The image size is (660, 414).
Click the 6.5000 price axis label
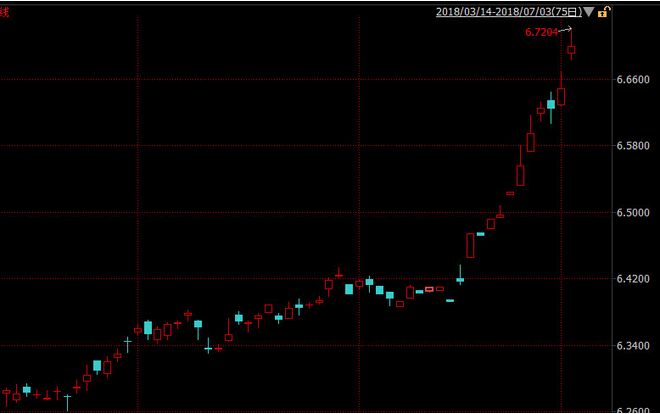(633, 212)
